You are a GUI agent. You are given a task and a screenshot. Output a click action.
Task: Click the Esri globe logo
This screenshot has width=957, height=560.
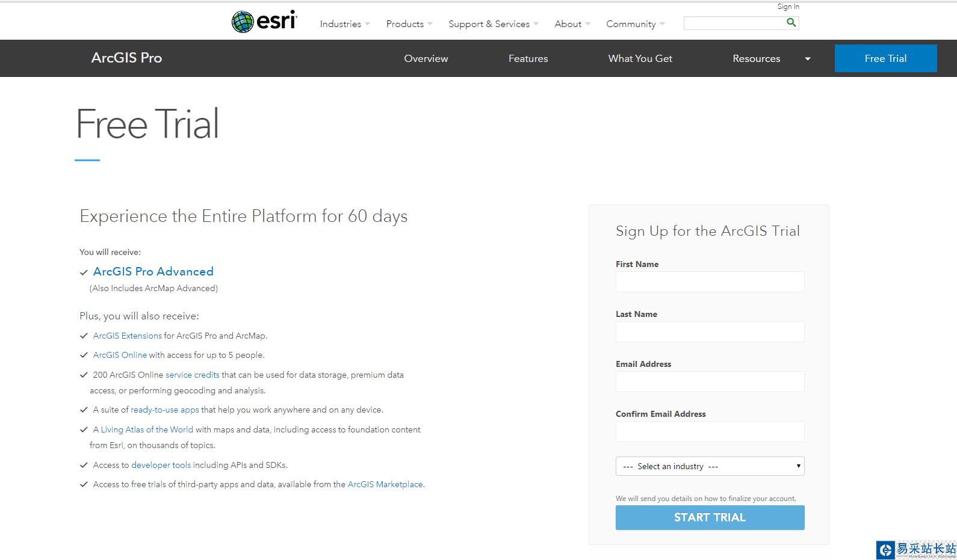(264, 22)
